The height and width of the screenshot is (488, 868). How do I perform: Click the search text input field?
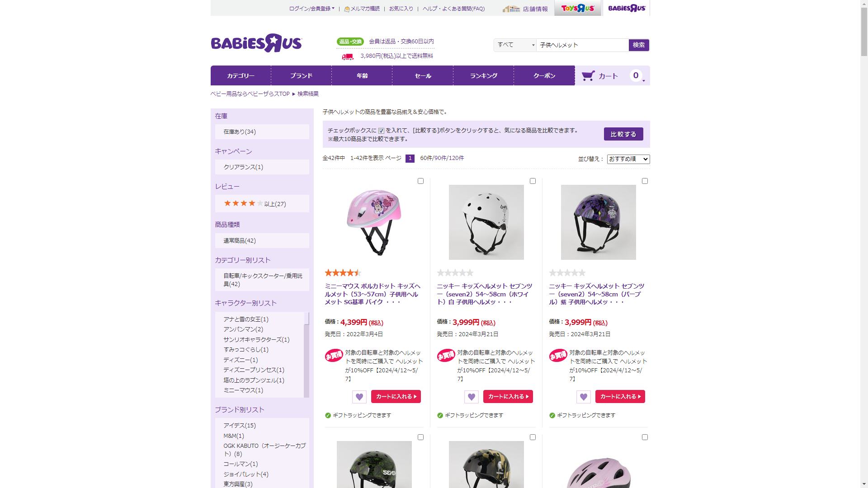click(x=582, y=45)
